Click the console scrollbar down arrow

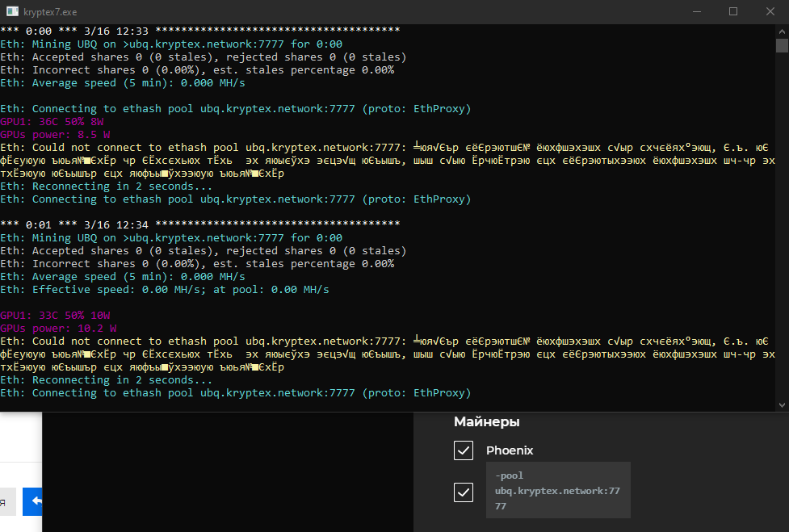coord(782,404)
